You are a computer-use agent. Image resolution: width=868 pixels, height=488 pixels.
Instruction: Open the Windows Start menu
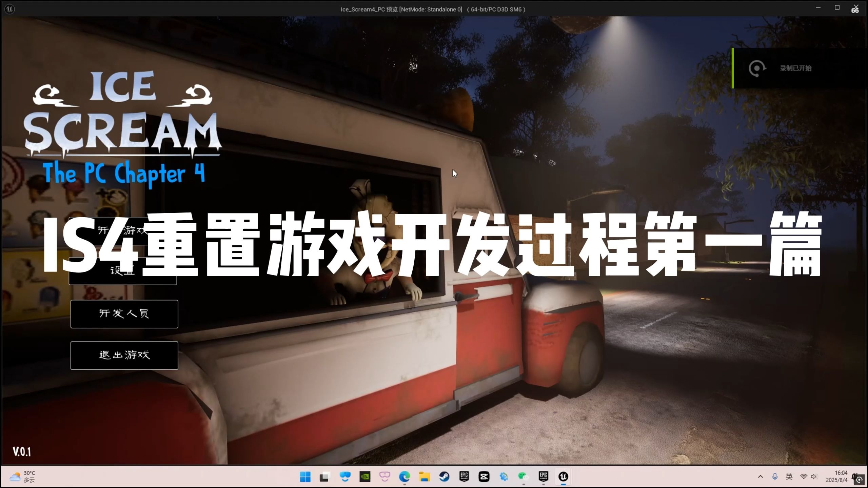[x=305, y=477]
